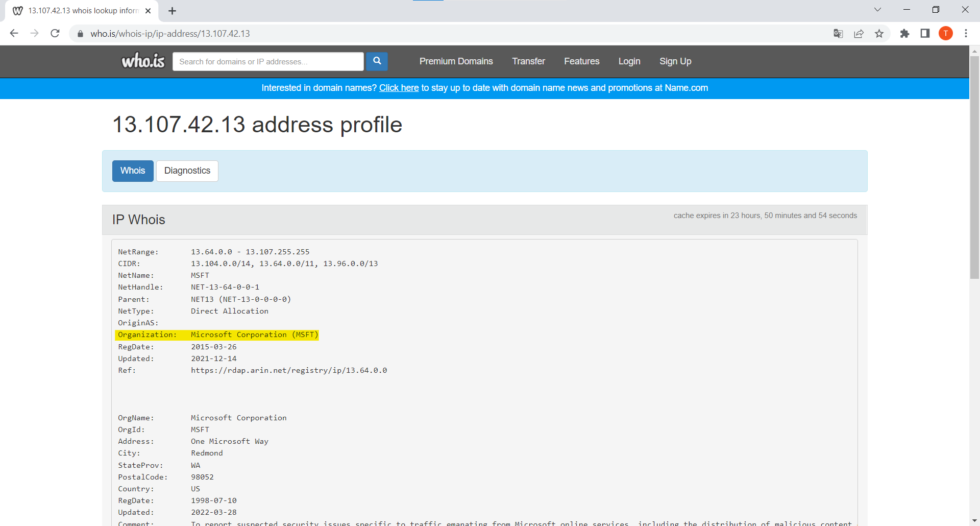Click Updated value 2021-12-14
Image resolution: width=980 pixels, height=526 pixels.
214,358
